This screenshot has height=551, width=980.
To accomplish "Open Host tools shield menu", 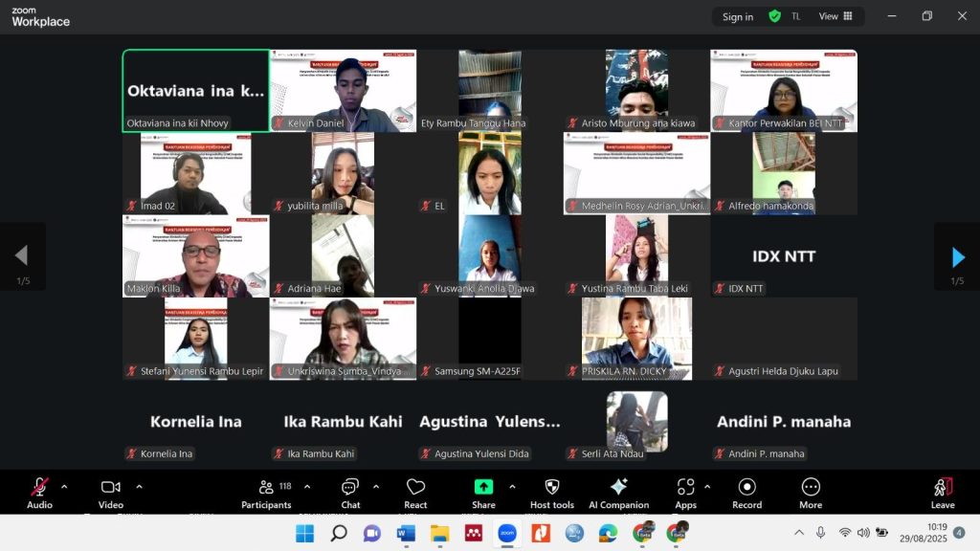I will coord(551,493).
